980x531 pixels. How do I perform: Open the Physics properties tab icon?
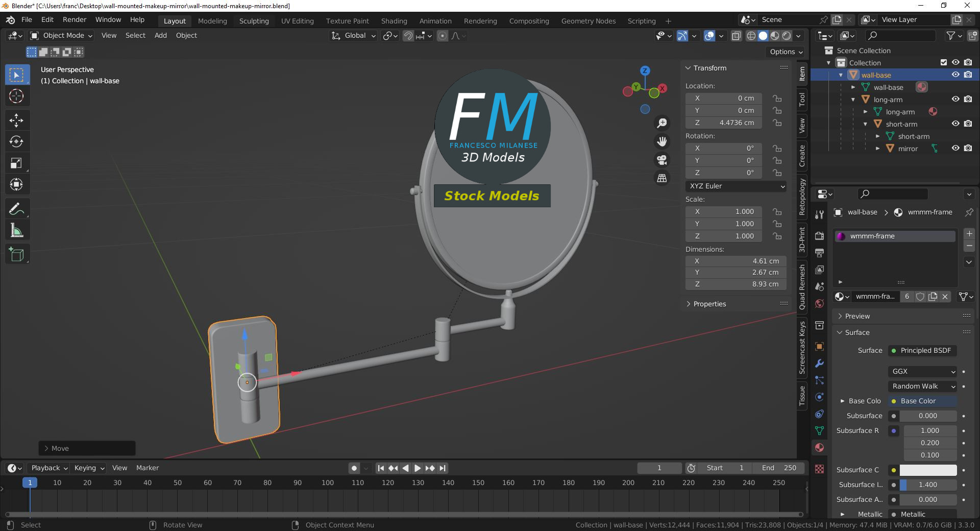tap(820, 397)
